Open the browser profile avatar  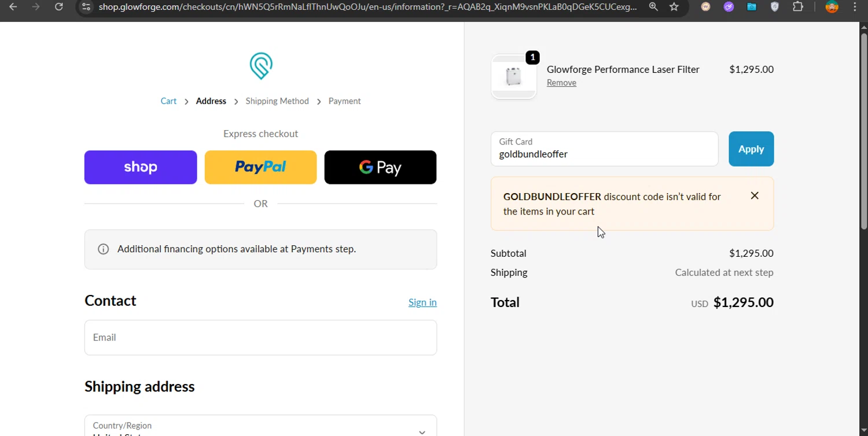(832, 7)
